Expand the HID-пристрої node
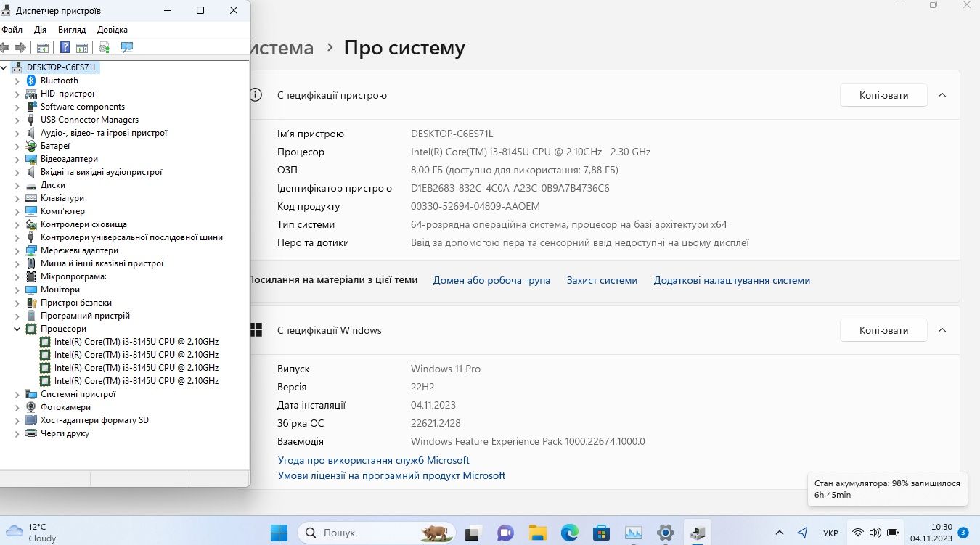The height and width of the screenshot is (545, 980). coord(17,94)
